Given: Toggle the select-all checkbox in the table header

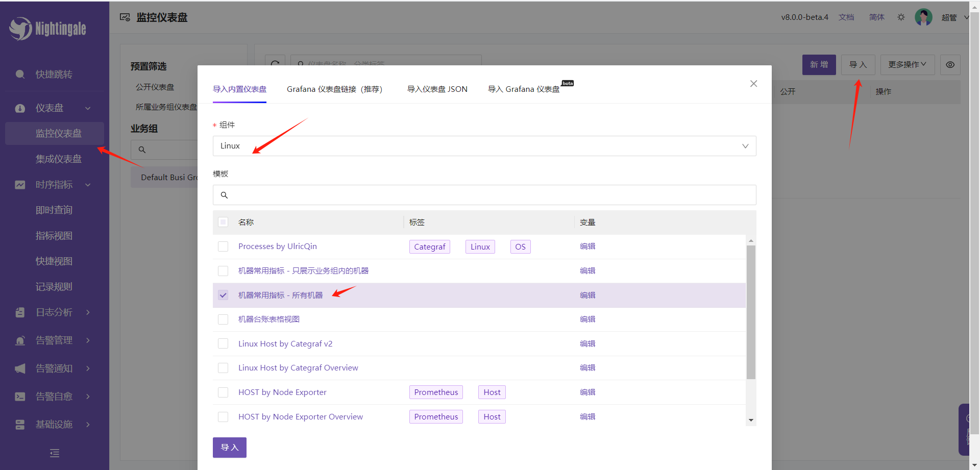Looking at the screenshot, I should 223,222.
